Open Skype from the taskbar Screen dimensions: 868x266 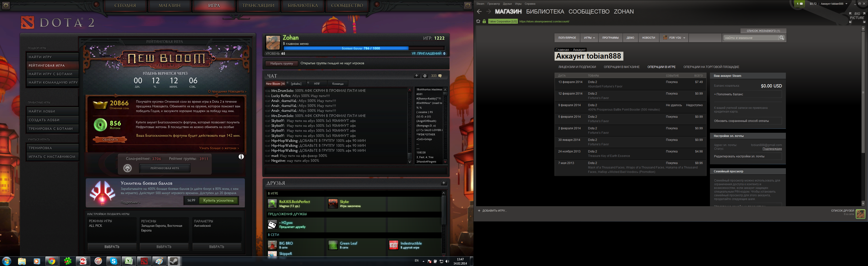[114, 261]
